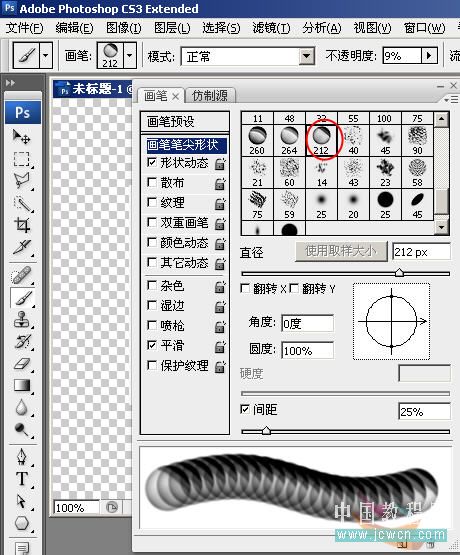The image size is (460, 555).
Task: Select the 画笔笔尖形状 section
Action: (x=186, y=145)
